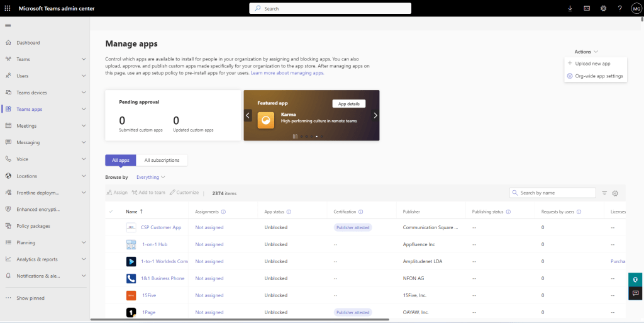Click the Search by name field
Viewport: 644px width, 323px height.
pos(556,193)
